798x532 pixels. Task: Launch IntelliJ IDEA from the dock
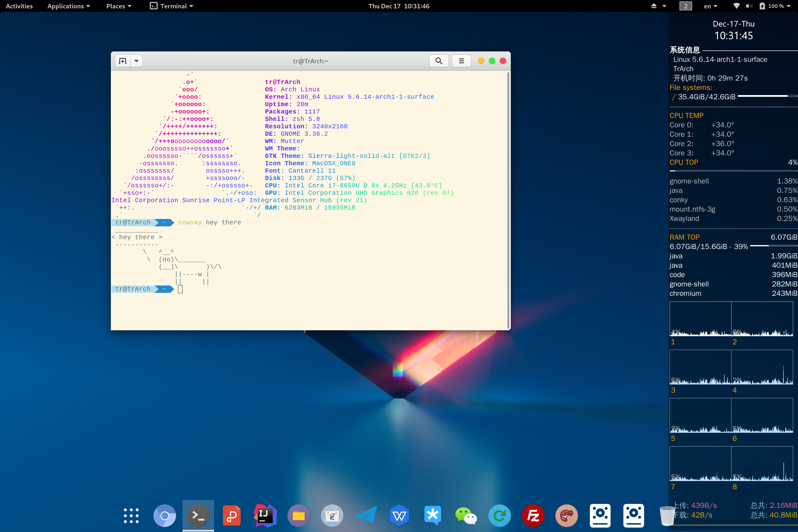tap(265, 516)
